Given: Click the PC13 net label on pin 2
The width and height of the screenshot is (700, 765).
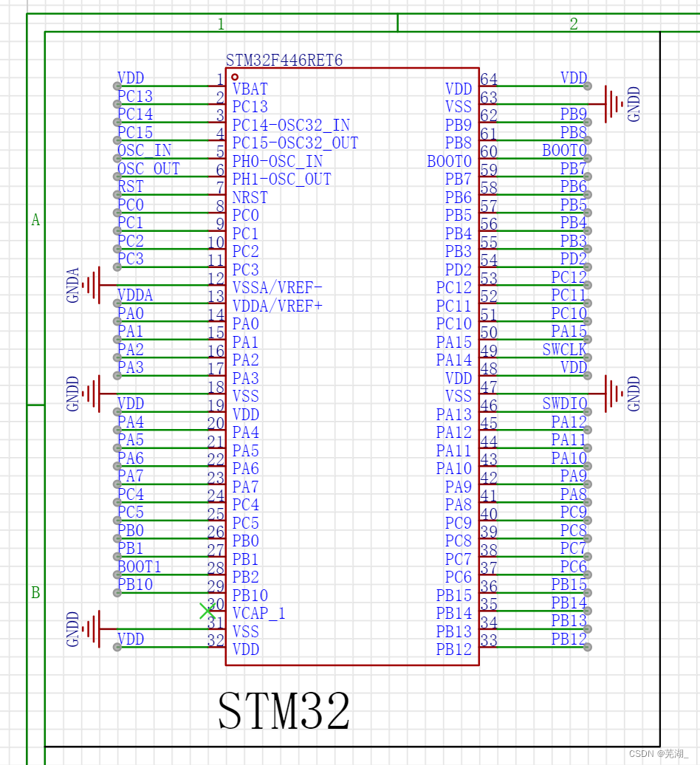Looking at the screenshot, I should (x=135, y=96).
